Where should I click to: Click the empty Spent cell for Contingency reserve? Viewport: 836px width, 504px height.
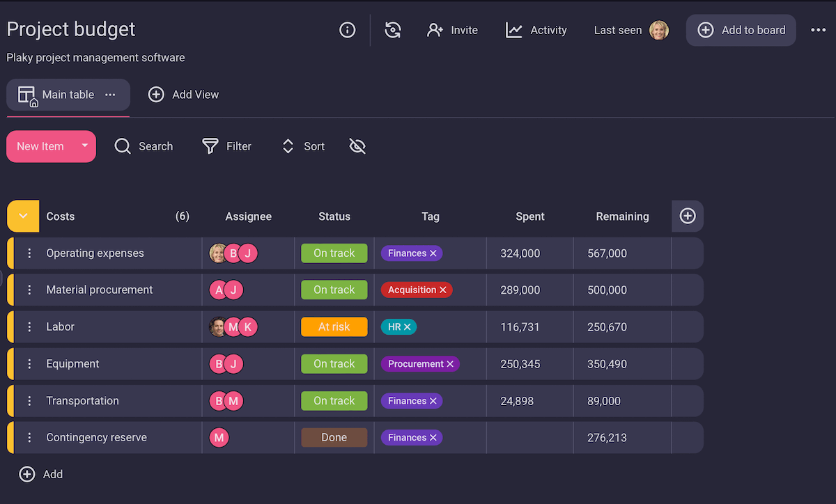coord(529,438)
